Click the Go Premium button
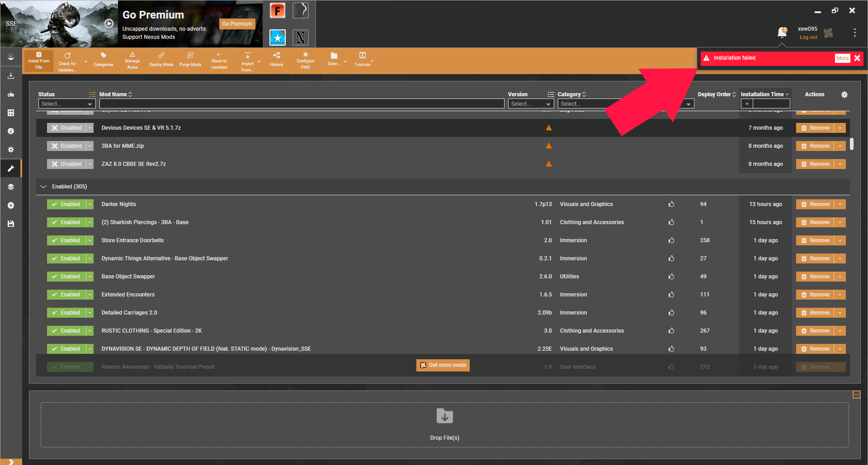868x465 pixels. click(237, 24)
